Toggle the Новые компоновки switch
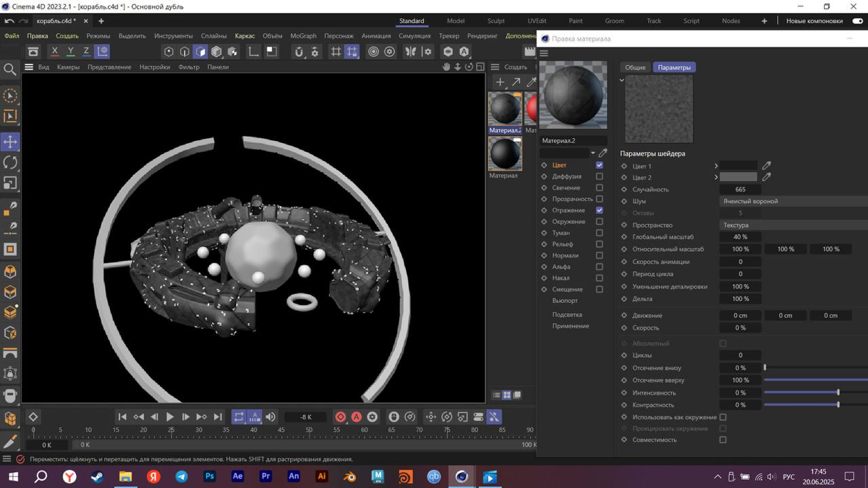 click(858, 21)
